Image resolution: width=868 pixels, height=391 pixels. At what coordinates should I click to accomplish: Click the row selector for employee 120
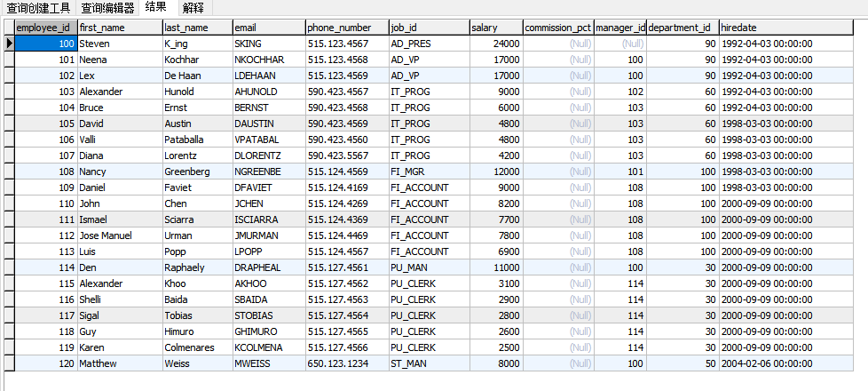(9, 363)
